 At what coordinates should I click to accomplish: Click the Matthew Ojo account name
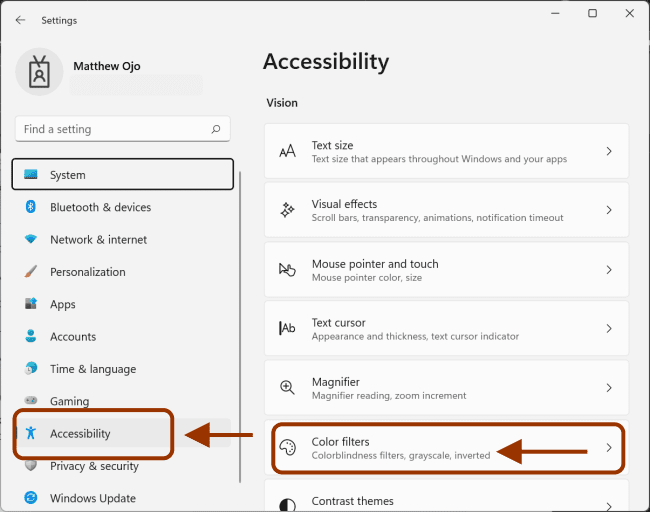point(107,66)
